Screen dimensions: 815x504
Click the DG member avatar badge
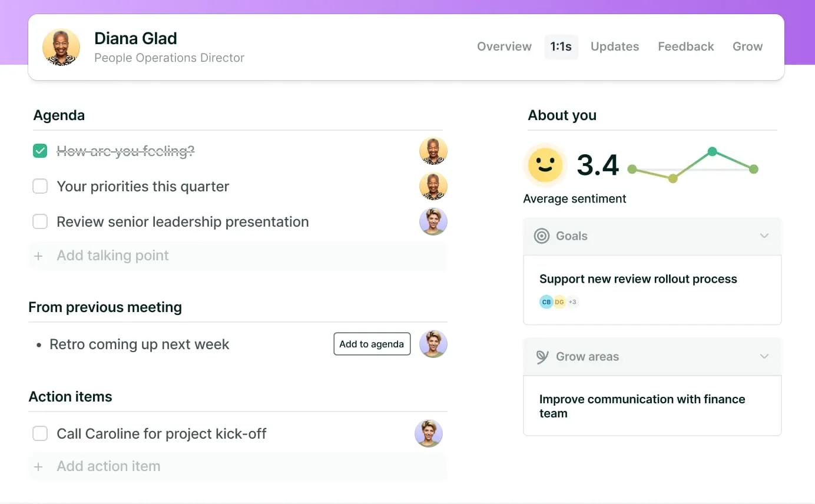coord(559,302)
